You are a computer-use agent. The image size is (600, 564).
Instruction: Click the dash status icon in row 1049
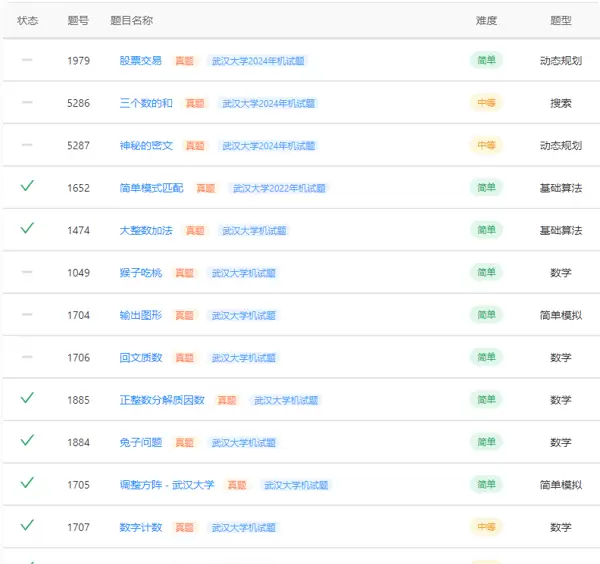(x=27, y=272)
